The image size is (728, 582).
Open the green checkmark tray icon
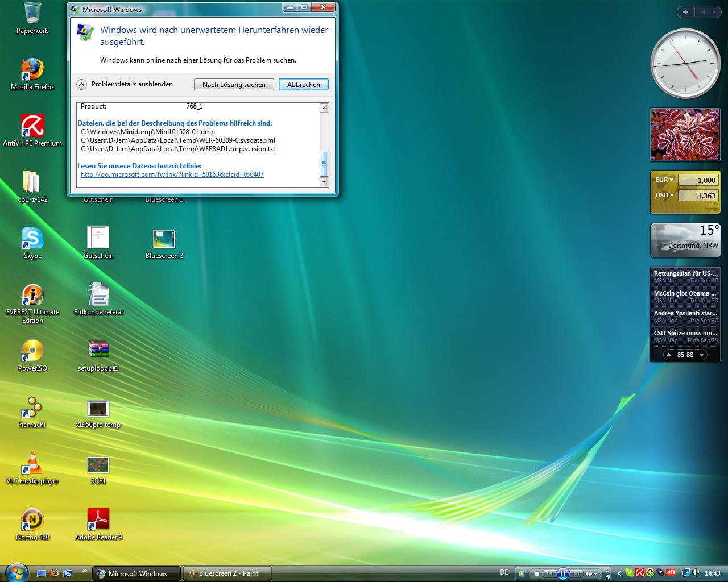pyautogui.click(x=630, y=573)
